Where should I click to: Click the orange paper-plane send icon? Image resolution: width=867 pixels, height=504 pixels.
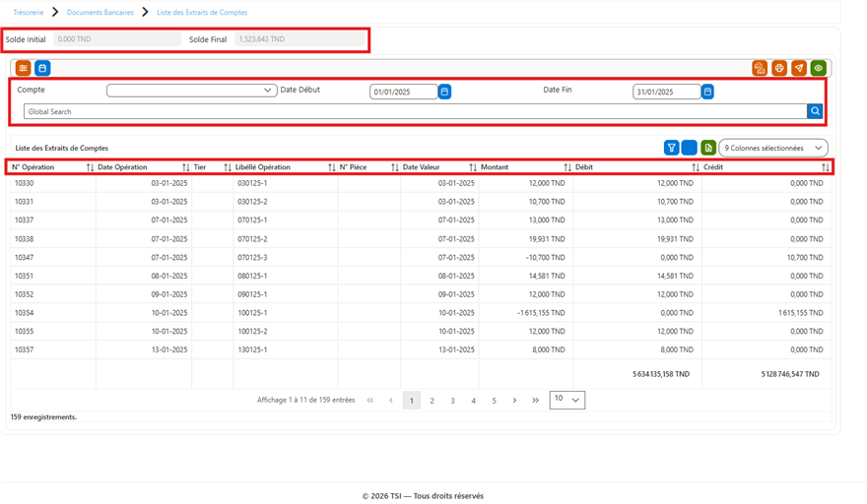click(x=799, y=68)
